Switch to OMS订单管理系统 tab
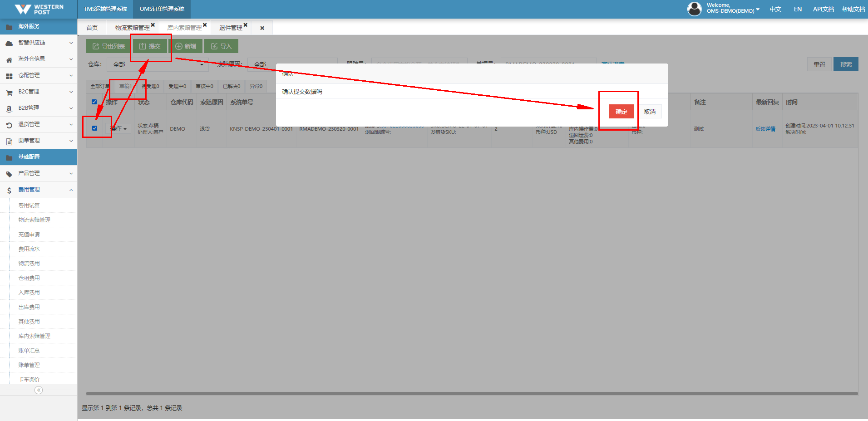The width and height of the screenshot is (868, 421). [162, 9]
